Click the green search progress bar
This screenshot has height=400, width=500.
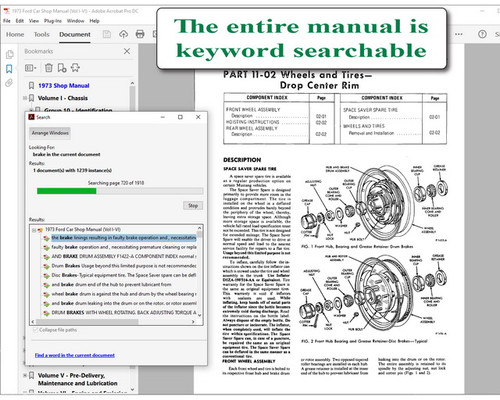click(x=67, y=191)
